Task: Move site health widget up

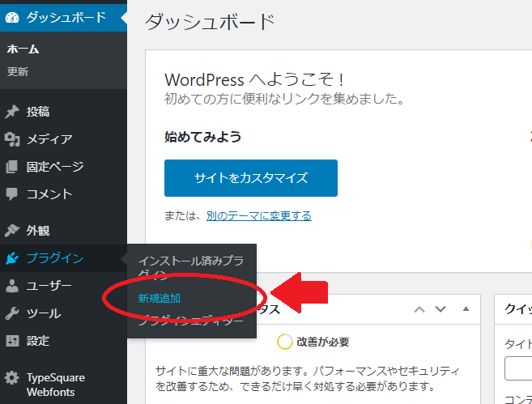Action: (419, 309)
